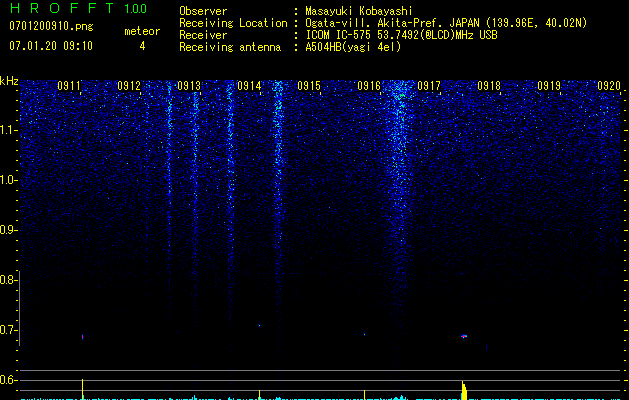This screenshot has height=400, width=629.
Task: Click the faint echo dot near 0914
Action: (260, 325)
